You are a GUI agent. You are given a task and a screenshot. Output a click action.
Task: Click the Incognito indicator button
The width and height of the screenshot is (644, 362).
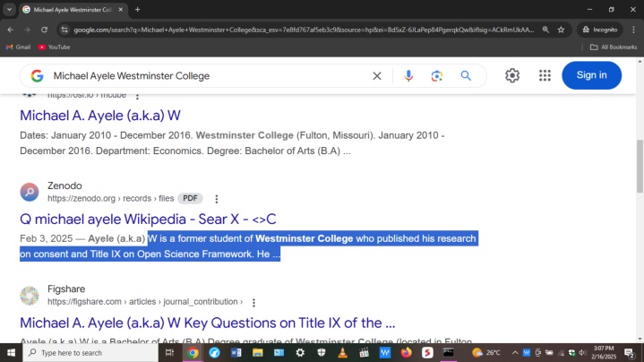(x=600, y=30)
